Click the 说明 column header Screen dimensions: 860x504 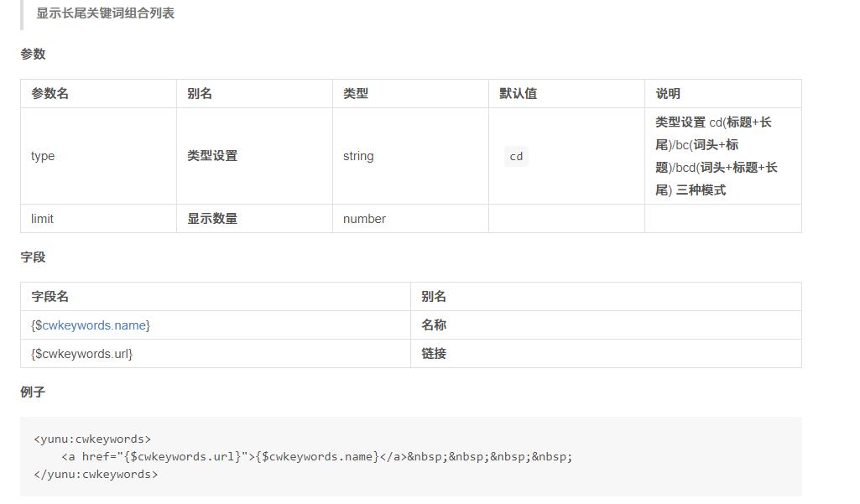tap(668, 93)
